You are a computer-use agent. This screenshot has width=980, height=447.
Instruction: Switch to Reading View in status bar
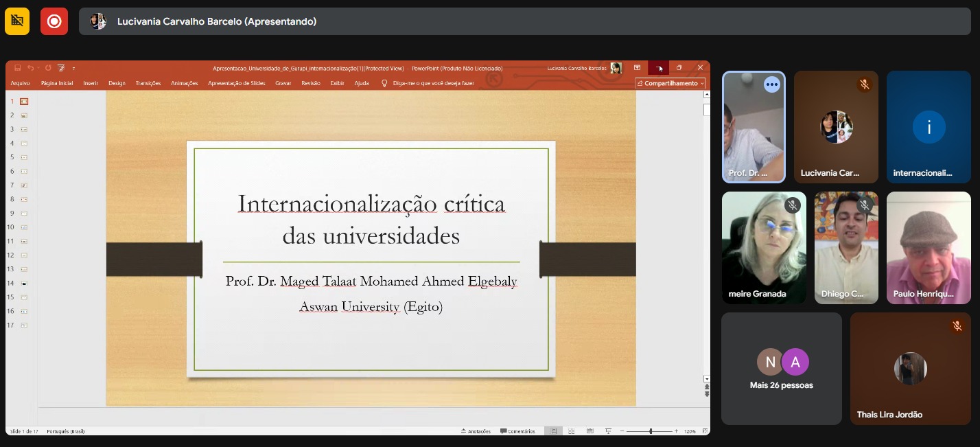pyautogui.click(x=590, y=431)
